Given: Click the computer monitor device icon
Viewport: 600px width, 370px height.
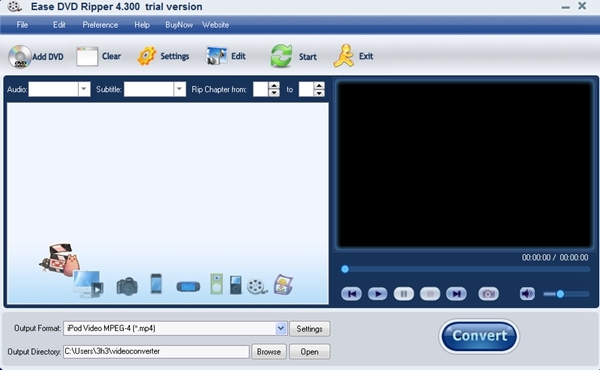Looking at the screenshot, I should pos(88,284).
